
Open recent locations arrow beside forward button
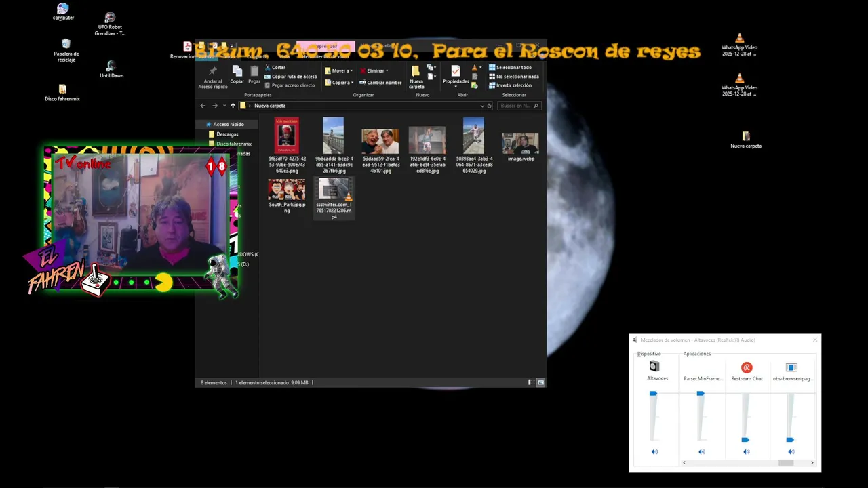(x=224, y=106)
